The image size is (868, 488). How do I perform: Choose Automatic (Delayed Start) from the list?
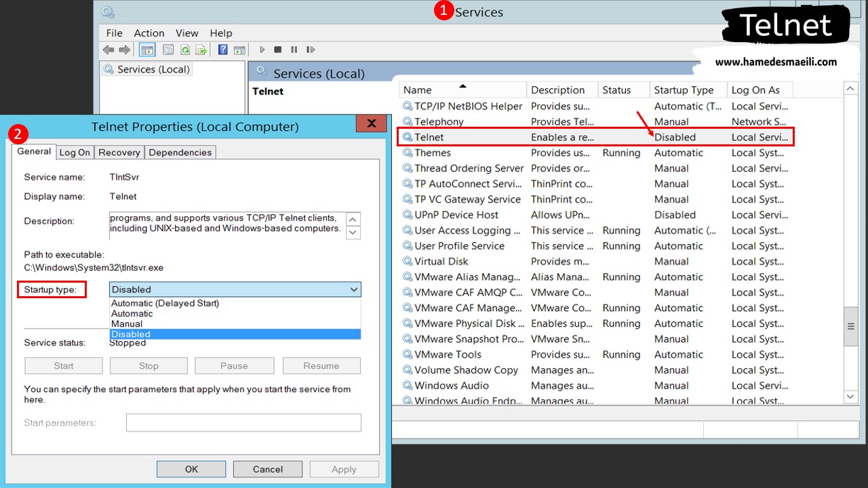tap(235, 304)
